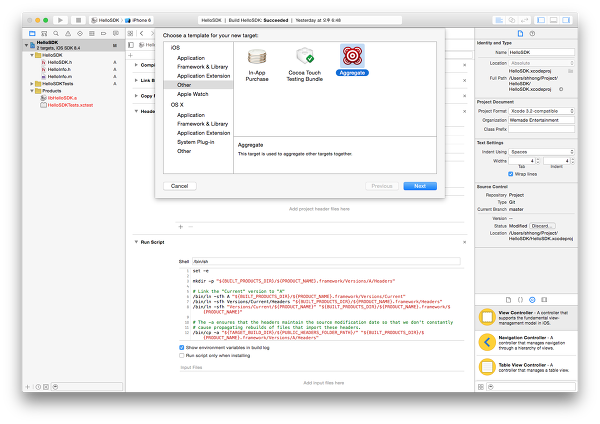Show the Quick Help inspector
The width and height of the screenshot is (600, 424).
coord(532,34)
